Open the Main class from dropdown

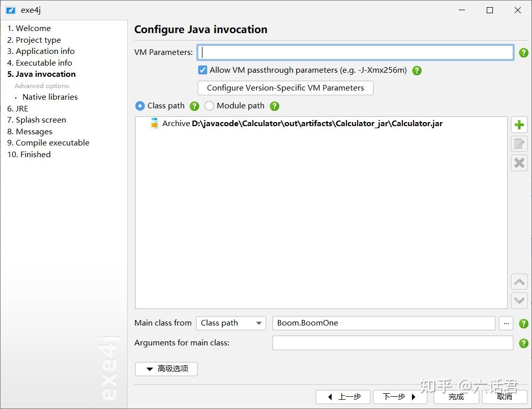click(231, 323)
